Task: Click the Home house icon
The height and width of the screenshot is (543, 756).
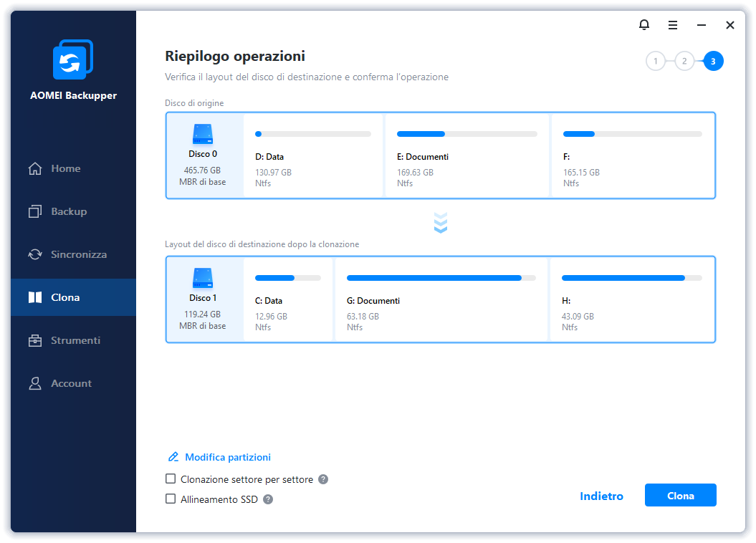Action: (35, 168)
